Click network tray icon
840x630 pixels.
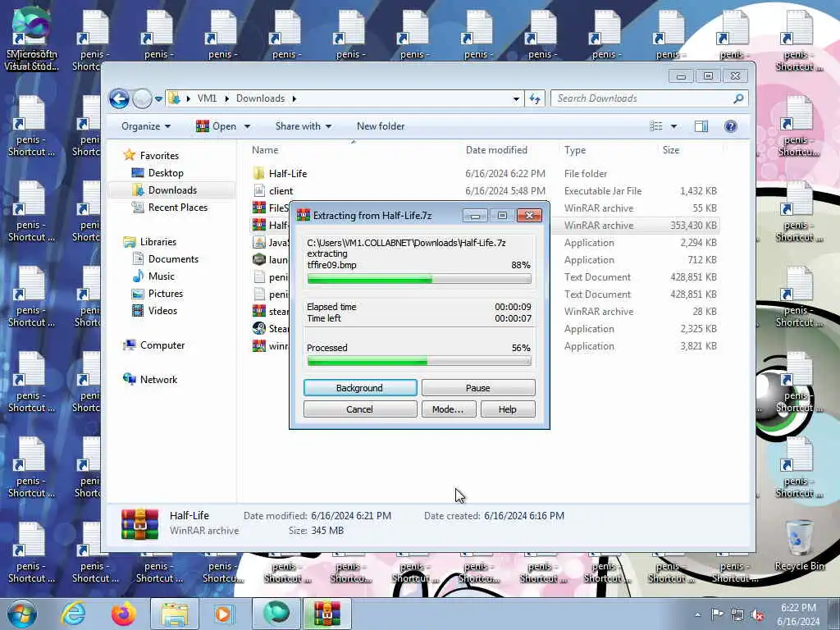737,614
